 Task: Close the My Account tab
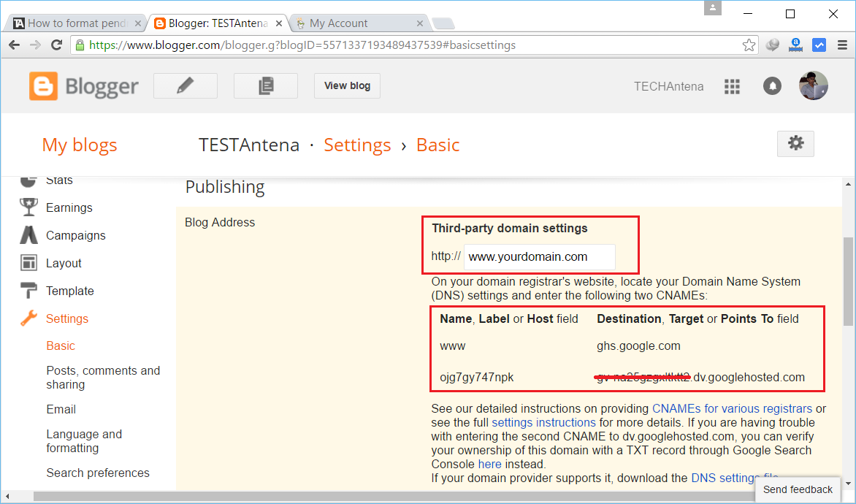420,23
